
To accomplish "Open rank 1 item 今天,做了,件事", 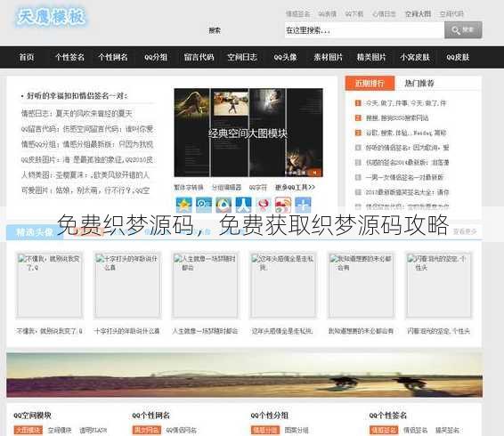I will click(406, 103).
